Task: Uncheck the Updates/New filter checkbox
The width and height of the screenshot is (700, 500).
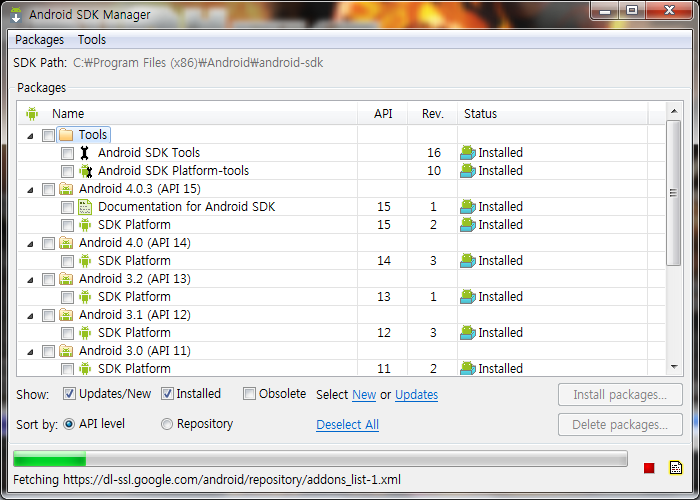Action: click(69, 394)
